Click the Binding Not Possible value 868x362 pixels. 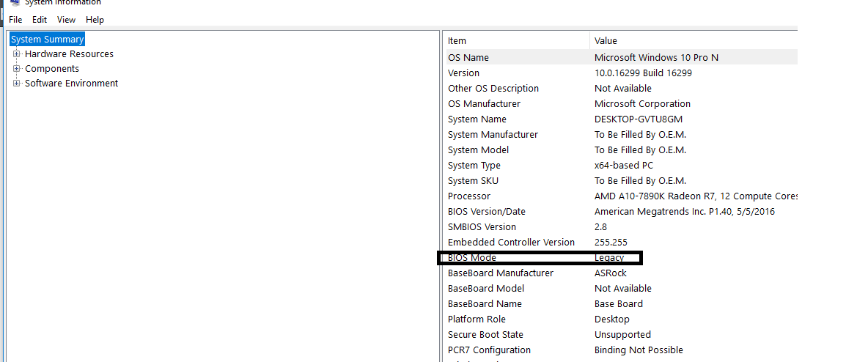click(x=639, y=350)
